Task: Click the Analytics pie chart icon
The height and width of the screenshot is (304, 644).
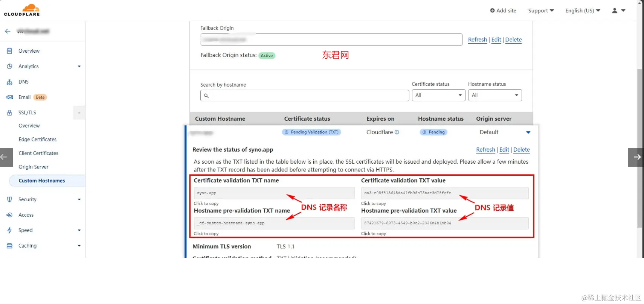Action: pyautogui.click(x=9, y=66)
